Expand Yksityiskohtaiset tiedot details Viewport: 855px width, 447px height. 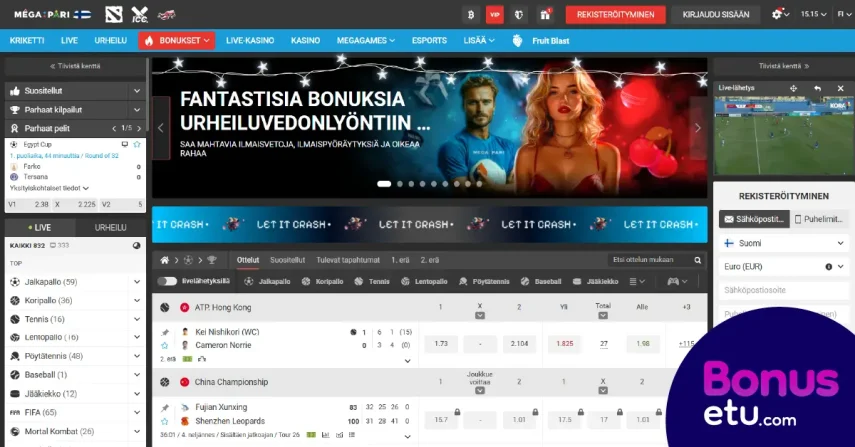[x=49, y=188]
